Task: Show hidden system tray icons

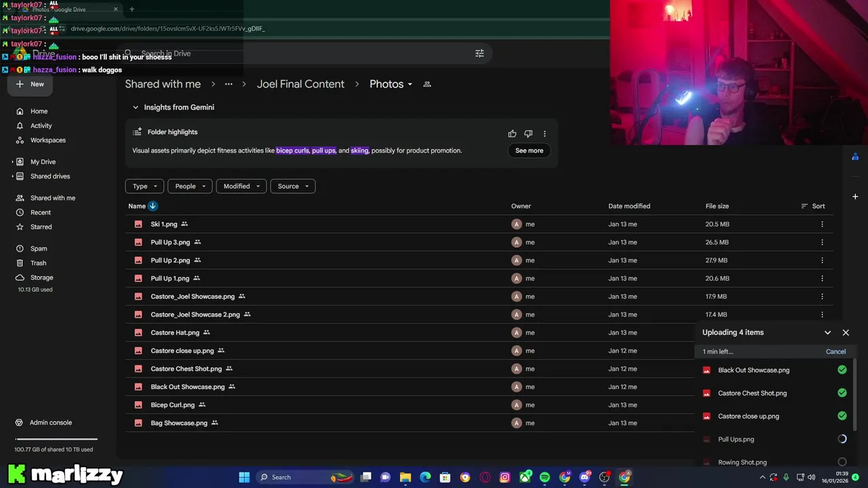Action: [x=762, y=477]
